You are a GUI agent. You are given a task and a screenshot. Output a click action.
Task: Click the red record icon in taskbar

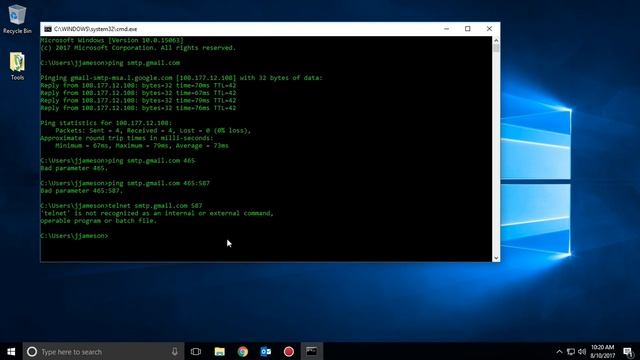289,351
